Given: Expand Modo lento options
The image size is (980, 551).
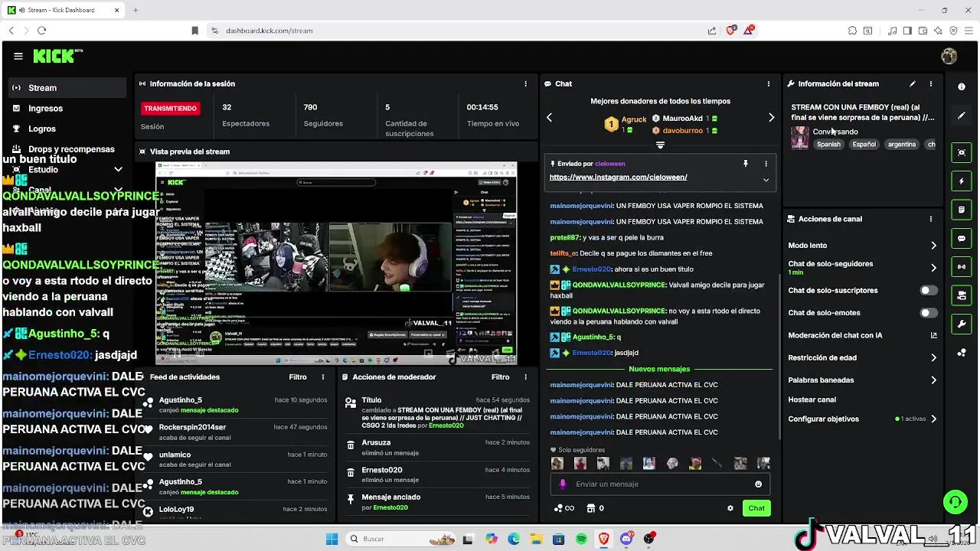Looking at the screenshot, I should (x=933, y=246).
